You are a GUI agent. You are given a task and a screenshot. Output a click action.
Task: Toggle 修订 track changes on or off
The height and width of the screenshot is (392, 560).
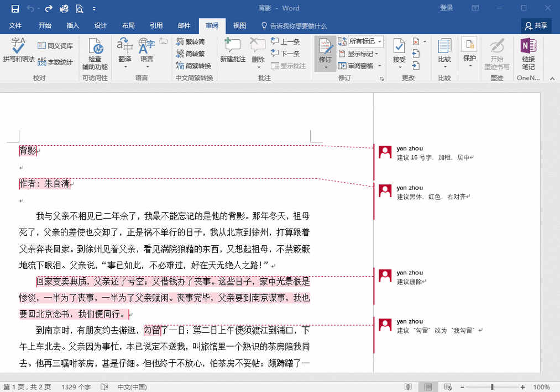click(326, 49)
